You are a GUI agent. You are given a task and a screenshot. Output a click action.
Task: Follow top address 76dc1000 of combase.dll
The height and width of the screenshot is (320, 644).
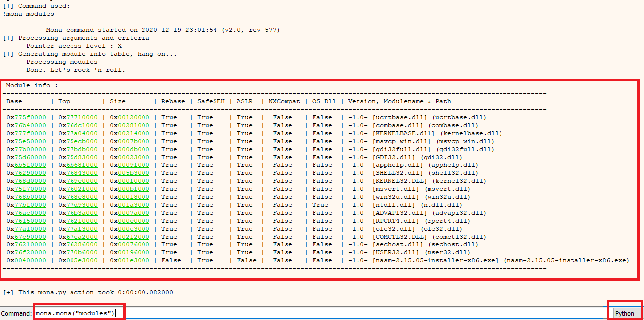pos(82,125)
